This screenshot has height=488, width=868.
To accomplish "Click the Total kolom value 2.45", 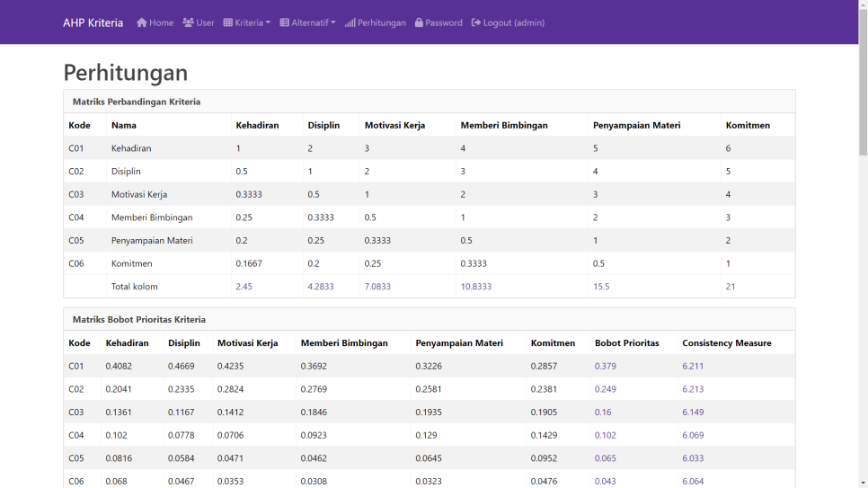I will tap(244, 287).
